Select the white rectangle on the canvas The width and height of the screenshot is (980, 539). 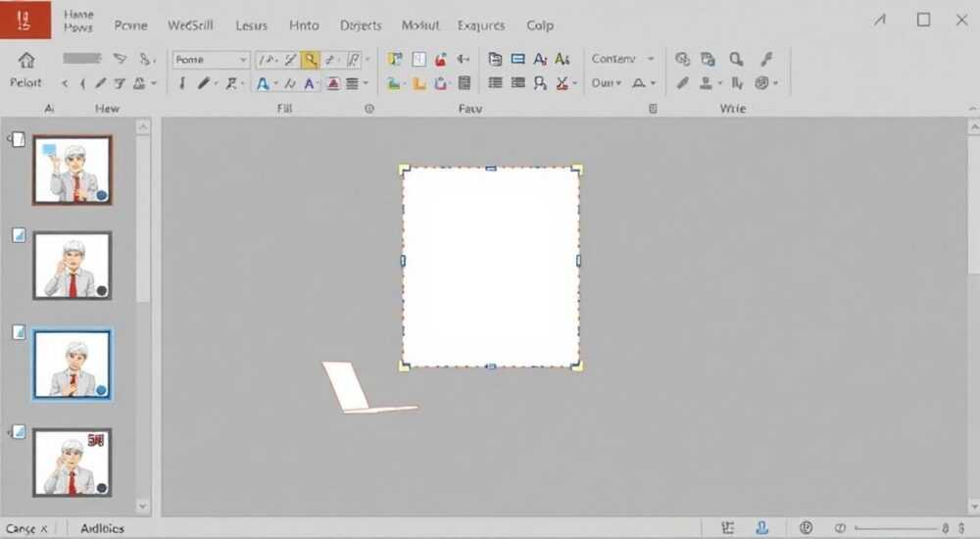[x=491, y=267]
